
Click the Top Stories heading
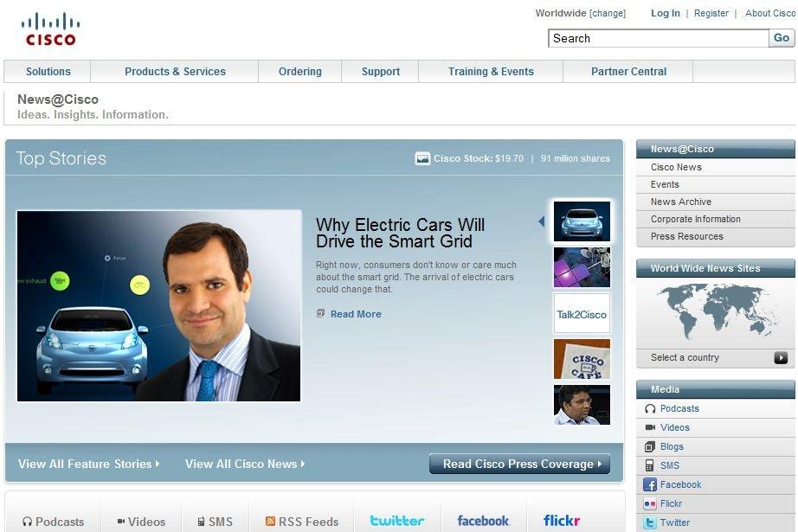61,158
